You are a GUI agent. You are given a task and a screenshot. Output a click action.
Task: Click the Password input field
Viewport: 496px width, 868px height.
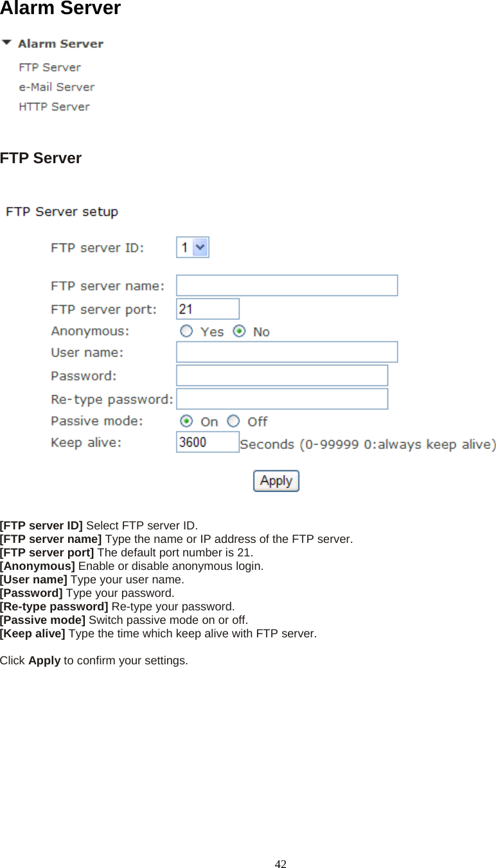point(282,375)
